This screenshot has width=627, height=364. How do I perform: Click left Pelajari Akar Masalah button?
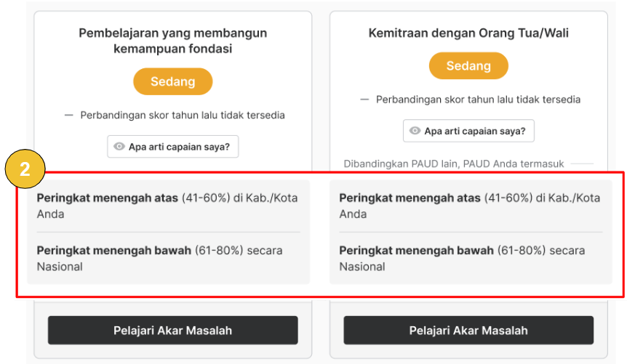click(172, 331)
